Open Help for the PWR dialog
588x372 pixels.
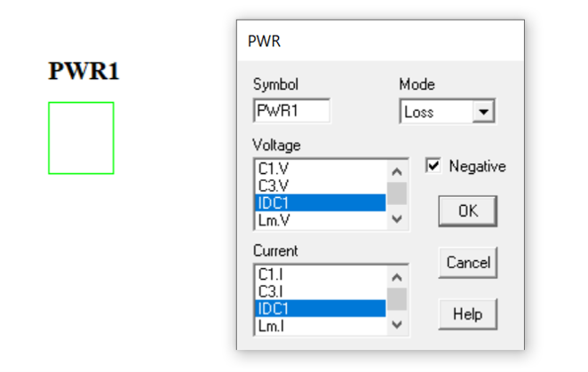[x=468, y=314]
